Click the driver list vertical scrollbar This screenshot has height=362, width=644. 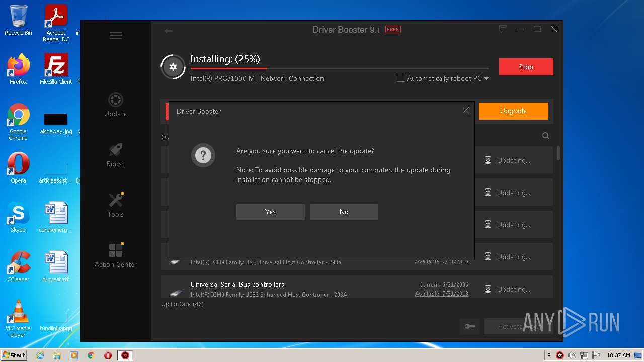pos(558,153)
